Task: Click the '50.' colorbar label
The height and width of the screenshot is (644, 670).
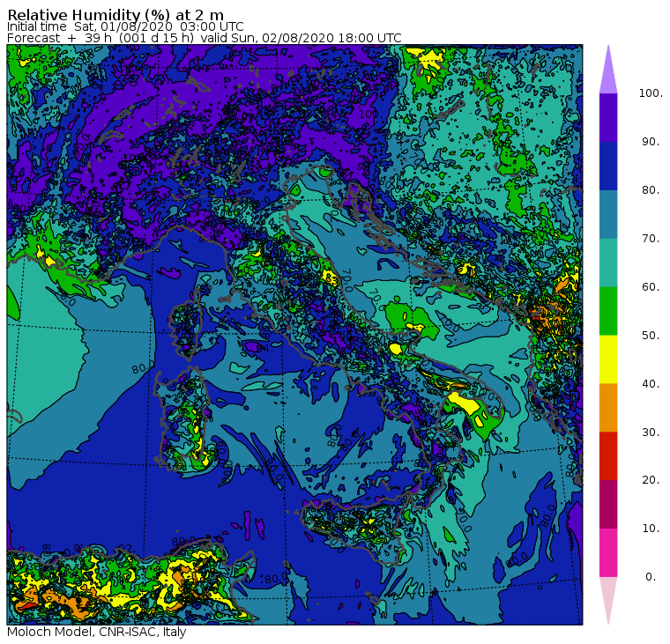Action: [651, 336]
